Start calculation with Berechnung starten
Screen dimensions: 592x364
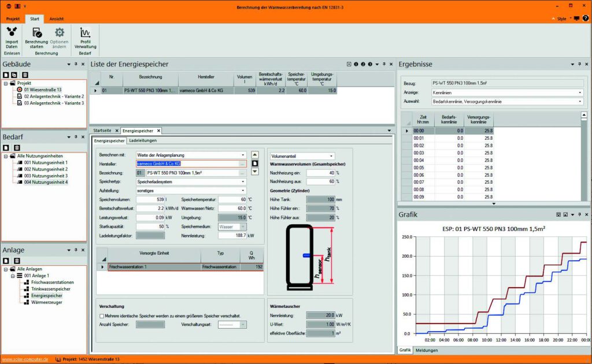(36, 38)
